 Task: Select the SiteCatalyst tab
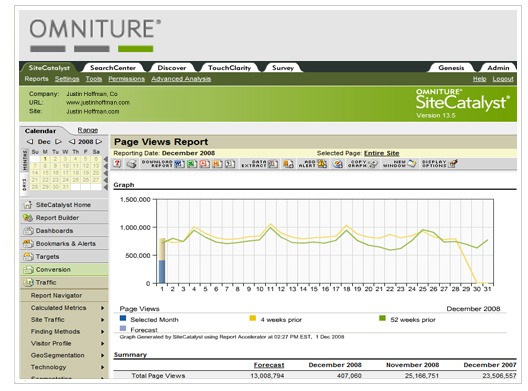[x=49, y=68]
